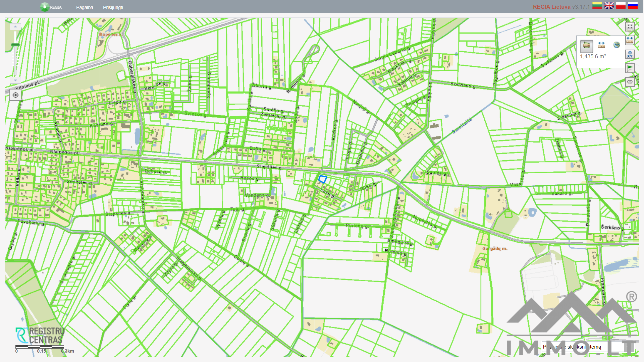Click the Žiburių g. street label
The width and height of the screenshot is (644, 362).
(262, 86)
